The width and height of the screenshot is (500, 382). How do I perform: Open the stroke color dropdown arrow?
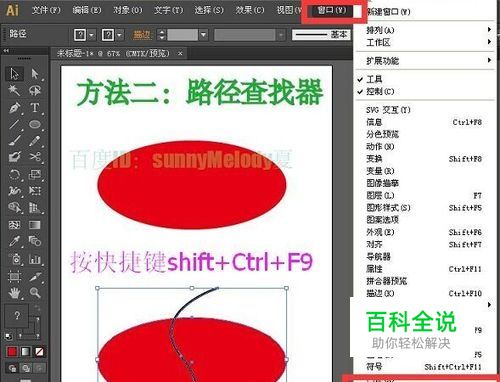(x=119, y=35)
